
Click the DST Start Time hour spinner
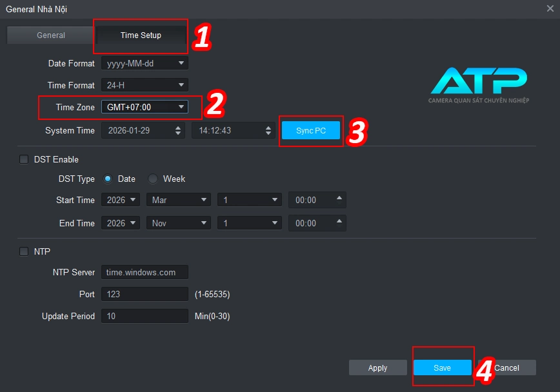[x=340, y=200]
